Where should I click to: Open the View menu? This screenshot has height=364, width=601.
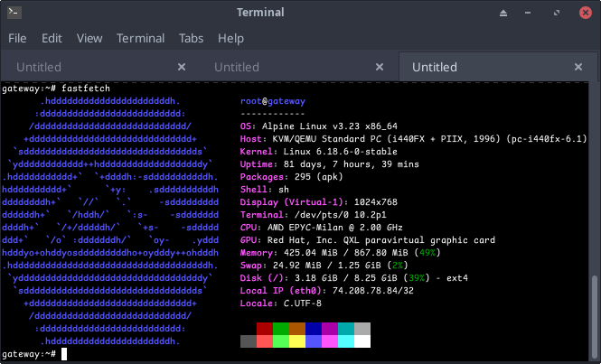click(89, 38)
